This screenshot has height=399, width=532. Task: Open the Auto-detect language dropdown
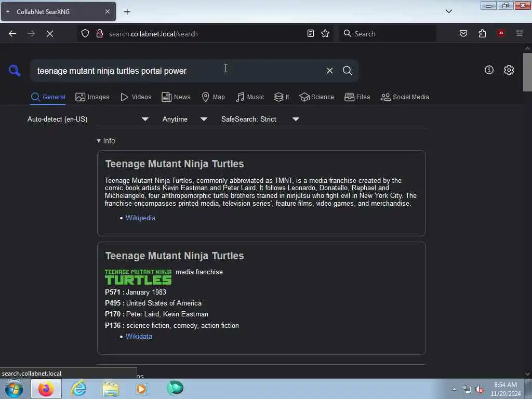tap(88, 119)
